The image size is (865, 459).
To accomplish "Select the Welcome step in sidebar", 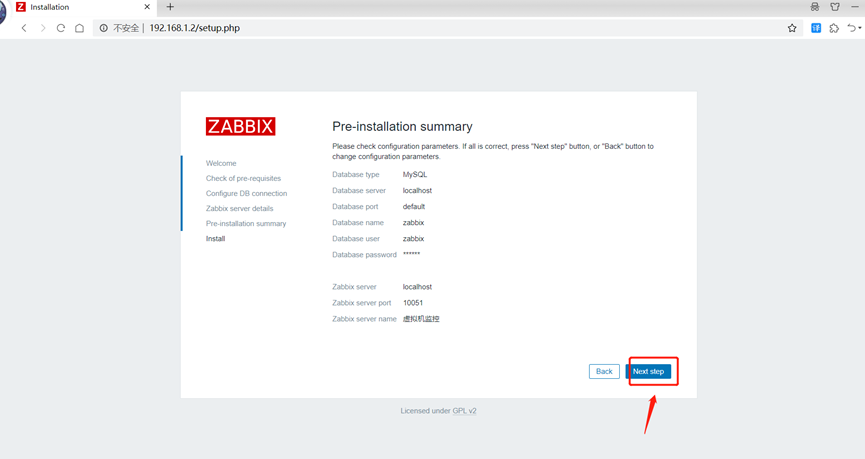I will [221, 163].
